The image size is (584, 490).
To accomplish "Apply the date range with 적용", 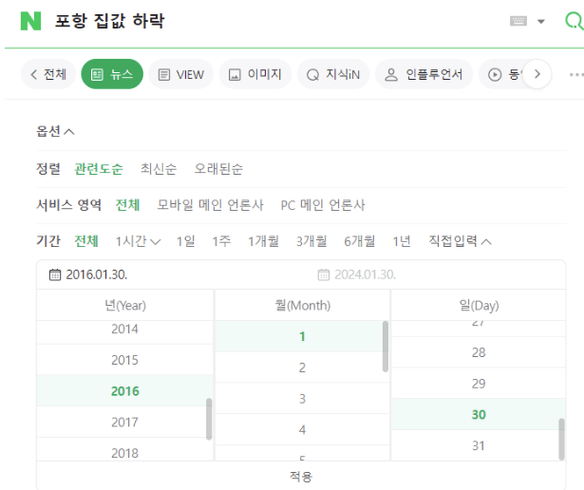I will click(x=301, y=476).
